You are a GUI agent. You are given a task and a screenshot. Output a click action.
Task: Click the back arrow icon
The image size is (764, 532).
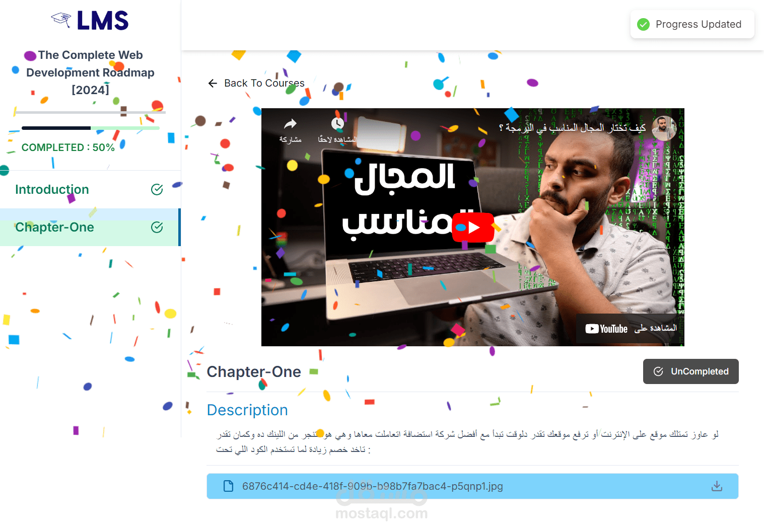click(213, 83)
